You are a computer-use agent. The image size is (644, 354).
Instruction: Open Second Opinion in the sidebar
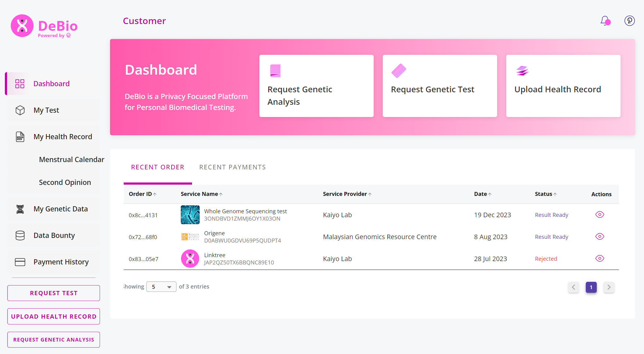65,182
